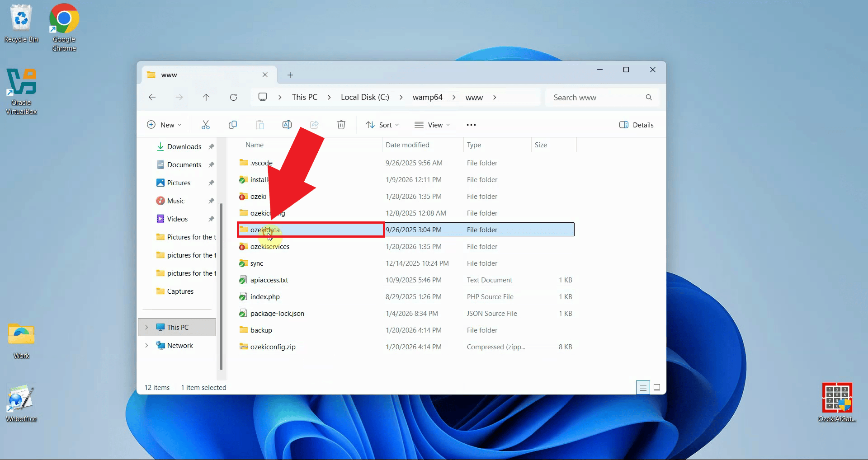This screenshot has height=460, width=868.
Task: Expand the This PC tree node
Action: tap(146, 327)
